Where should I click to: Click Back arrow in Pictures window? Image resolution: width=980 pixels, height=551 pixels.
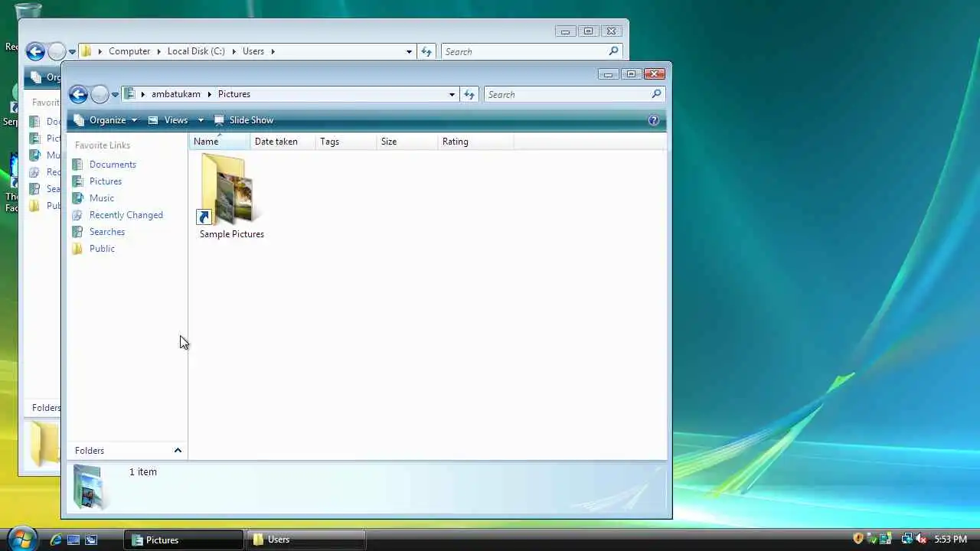click(78, 94)
